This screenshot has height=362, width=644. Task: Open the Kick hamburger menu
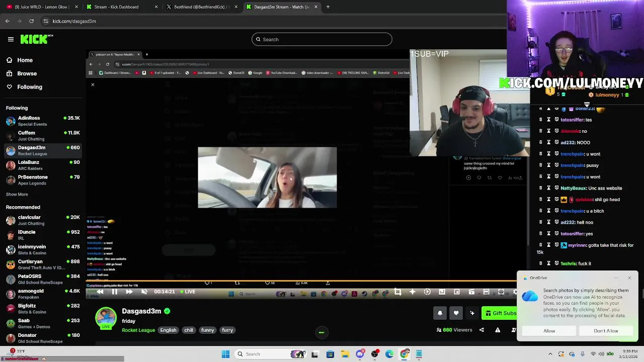11,39
